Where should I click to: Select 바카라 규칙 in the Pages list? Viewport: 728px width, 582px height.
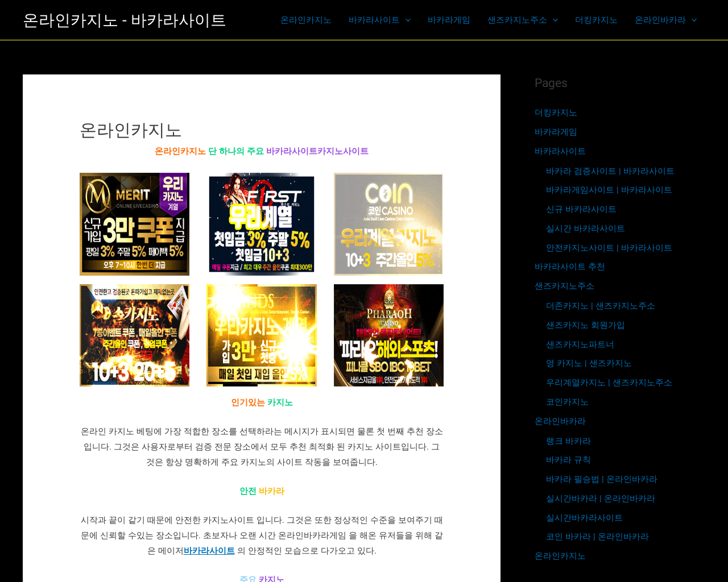tap(568, 460)
